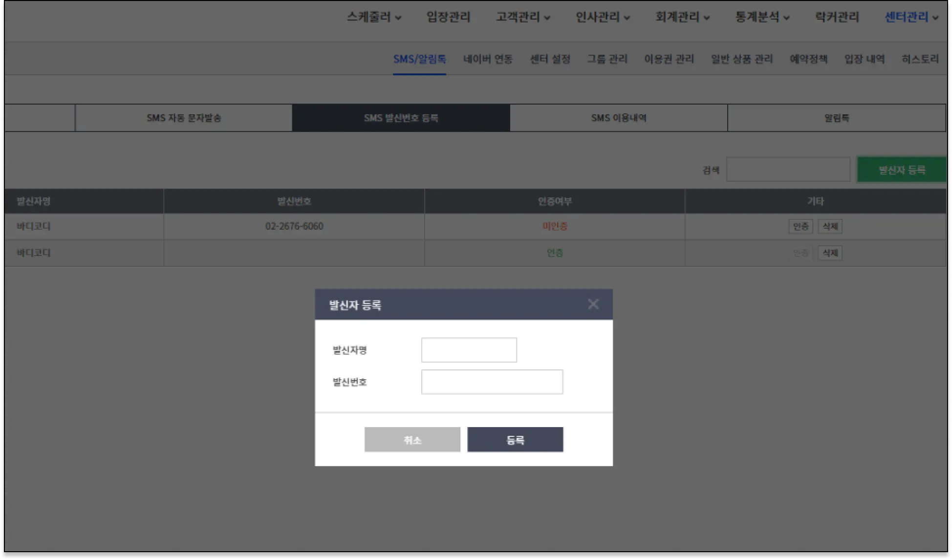Expand the 고객관리 dropdown menu
This screenshot has height=560, width=952.
[523, 17]
